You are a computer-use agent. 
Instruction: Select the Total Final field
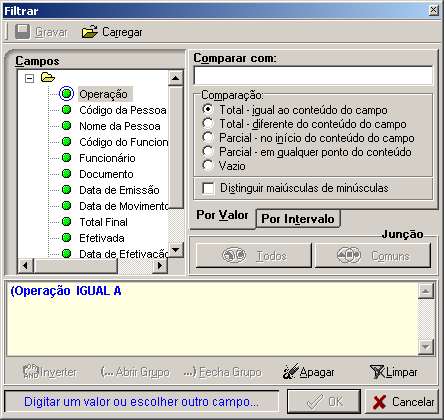[103, 222]
